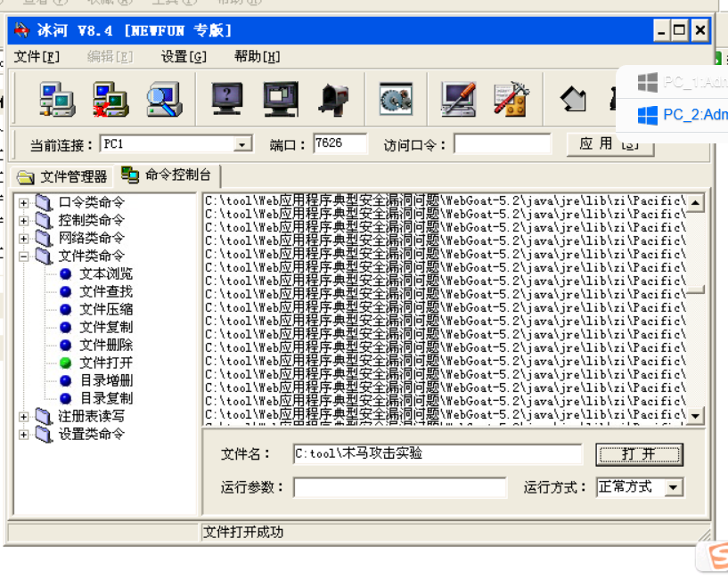Click the 端口 field showing 7626
The image size is (728, 587).
(x=339, y=143)
